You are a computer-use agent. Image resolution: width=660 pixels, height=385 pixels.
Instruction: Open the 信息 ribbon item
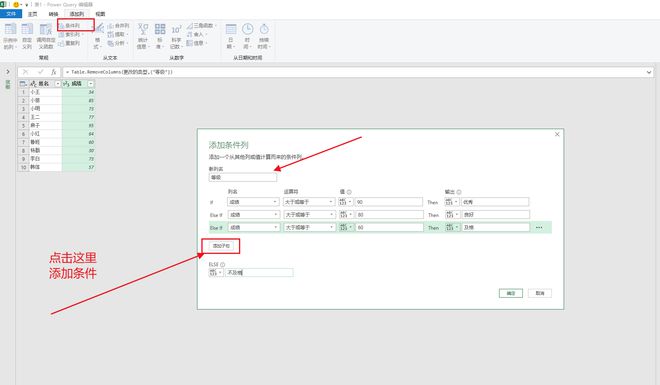tap(197, 43)
